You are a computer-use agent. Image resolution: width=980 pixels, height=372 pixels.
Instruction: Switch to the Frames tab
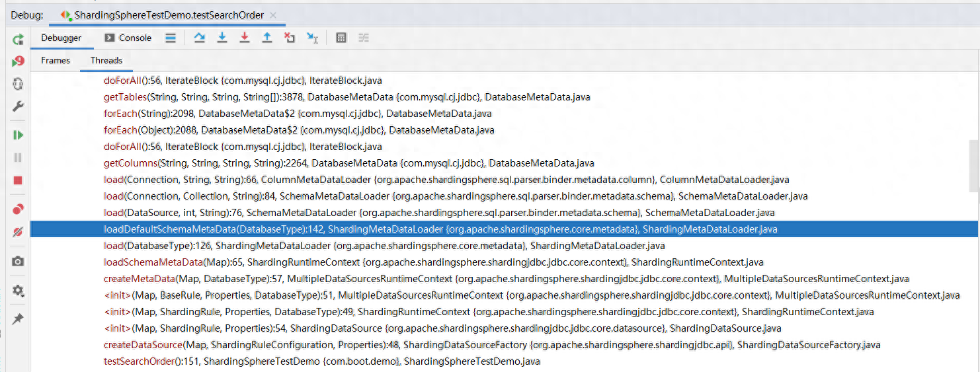(56, 60)
